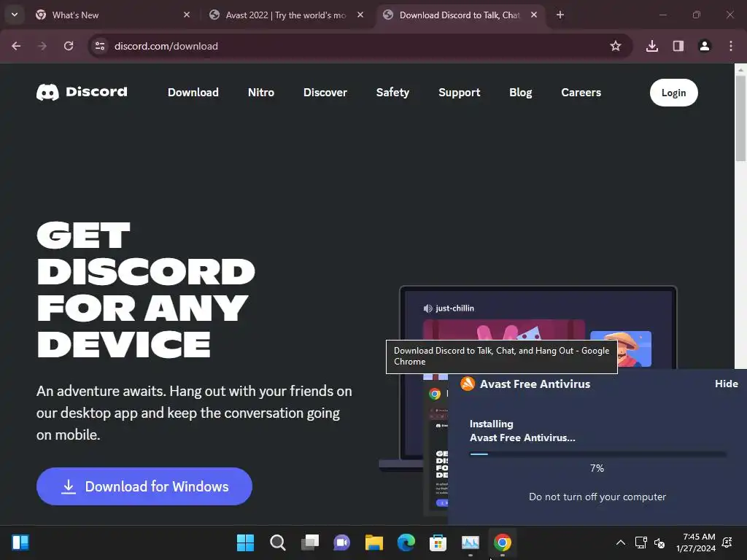The image size is (747, 560).
Task: Open Task View on the taskbar
Action: [x=309, y=542]
